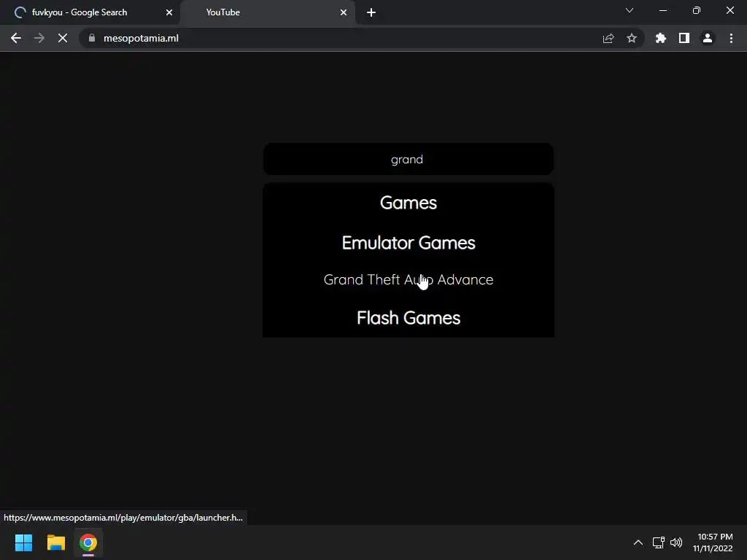Open the volume control
Image resolution: width=747 pixels, height=560 pixels.
pyautogui.click(x=676, y=542)
